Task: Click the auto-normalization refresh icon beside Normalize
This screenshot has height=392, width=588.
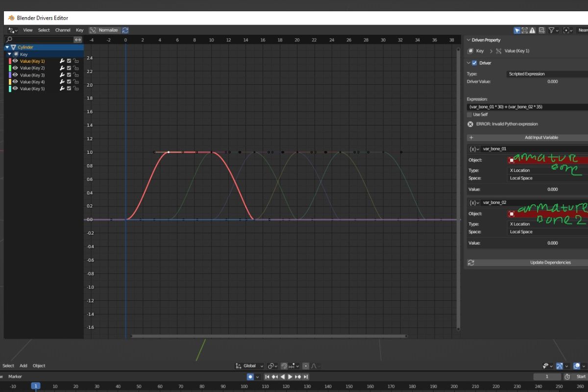Action: 125,30
